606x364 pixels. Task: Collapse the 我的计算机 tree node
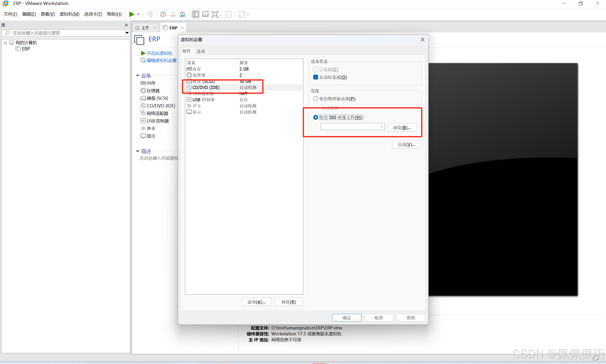pyautogui.click(x=5, y=43)
